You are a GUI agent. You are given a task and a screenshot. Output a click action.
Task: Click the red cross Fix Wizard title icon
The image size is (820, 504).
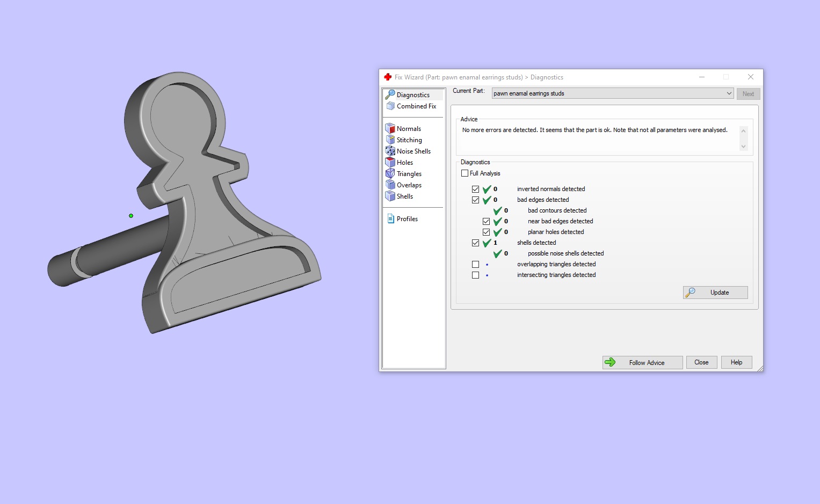point(388,77)
